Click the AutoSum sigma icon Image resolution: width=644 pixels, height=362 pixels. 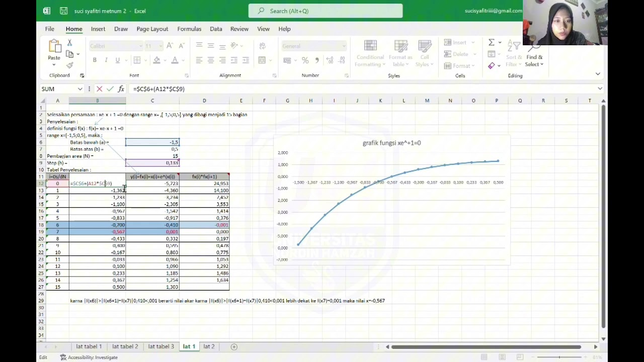(x=492, y=43)
